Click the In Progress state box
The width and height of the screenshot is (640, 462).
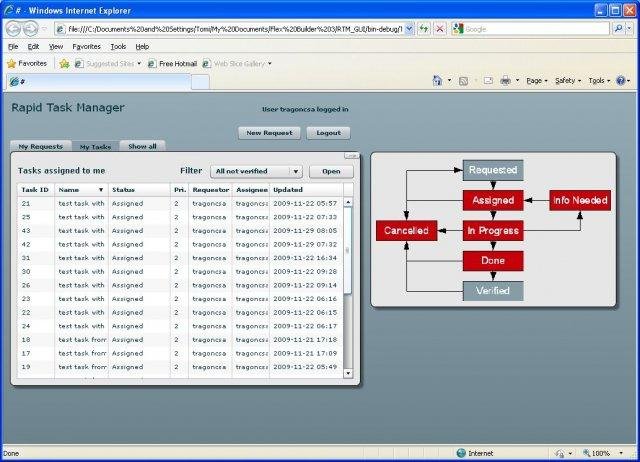pyautogui.click(x=493, y=231)
